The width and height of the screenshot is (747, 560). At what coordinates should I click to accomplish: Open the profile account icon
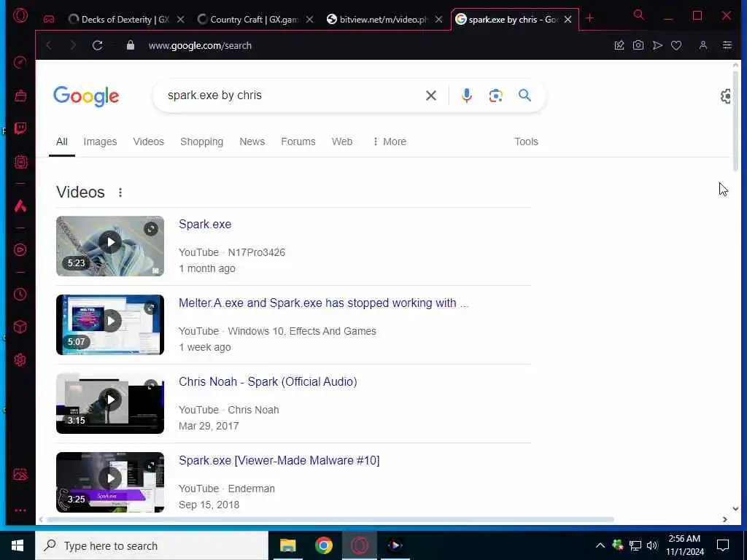tap(703, 45)
